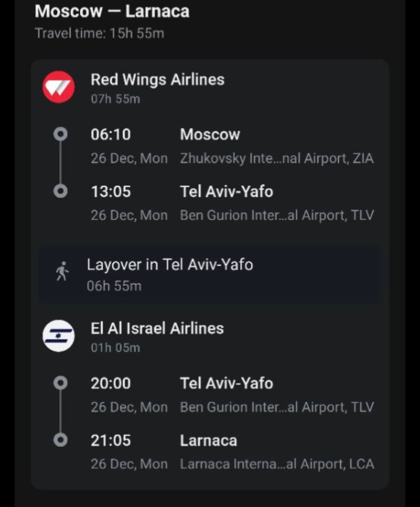Open the Layover in Tel Aviv-Yafo row

click(x=170, y=265)
